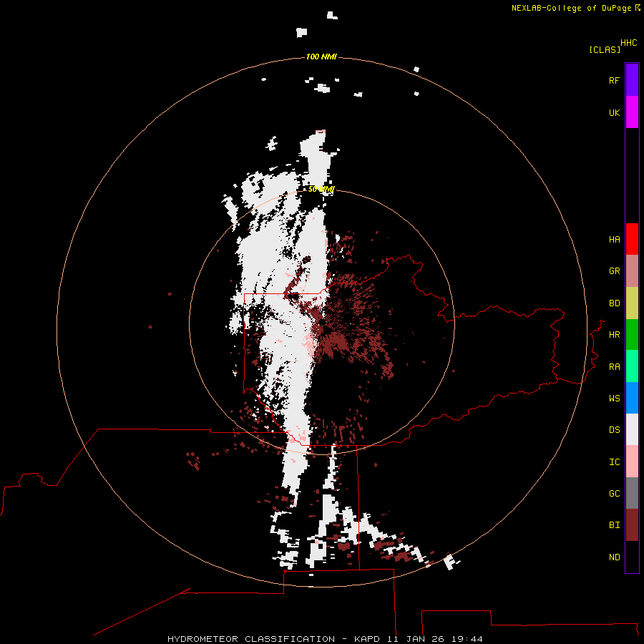
Task: Click the blue WS legend swatch
Action: tap(632, 398)
